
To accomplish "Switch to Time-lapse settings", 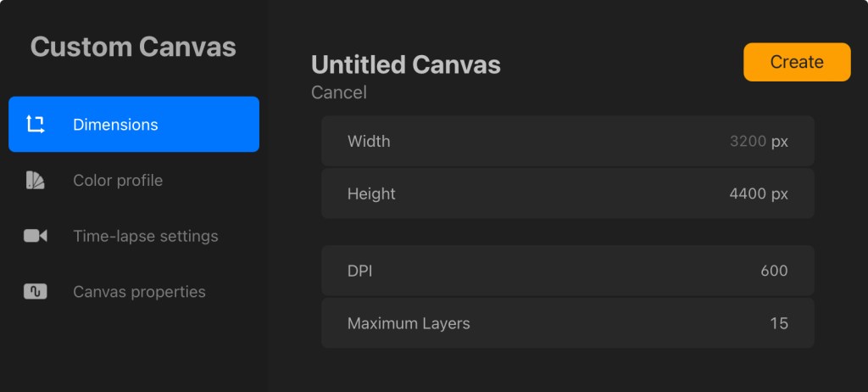I will (x=145, y=236).
